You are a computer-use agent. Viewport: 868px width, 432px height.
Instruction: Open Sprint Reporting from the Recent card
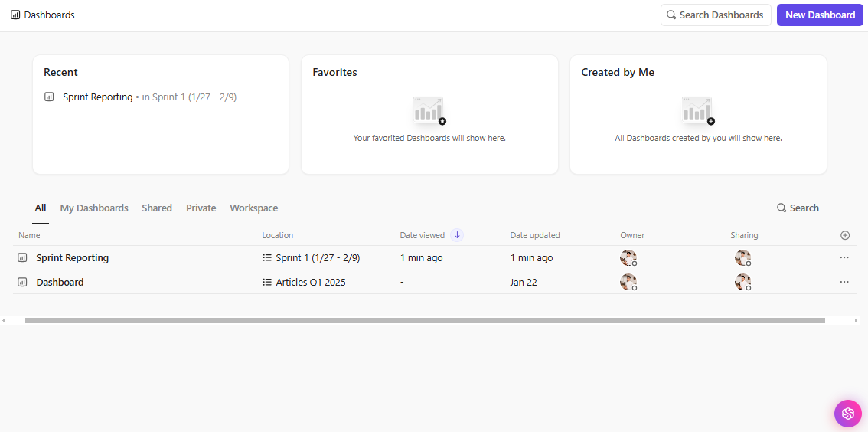pos(97,97)
